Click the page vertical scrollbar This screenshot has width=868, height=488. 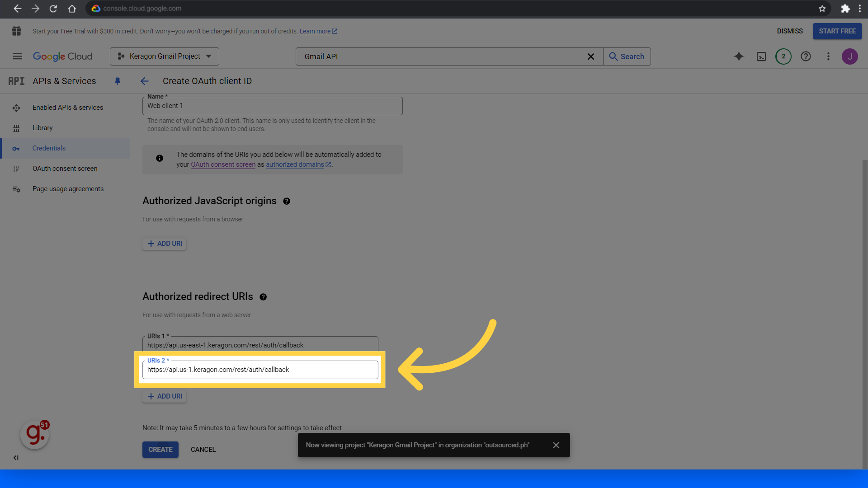pyautogui.click(x=865, y=314)
